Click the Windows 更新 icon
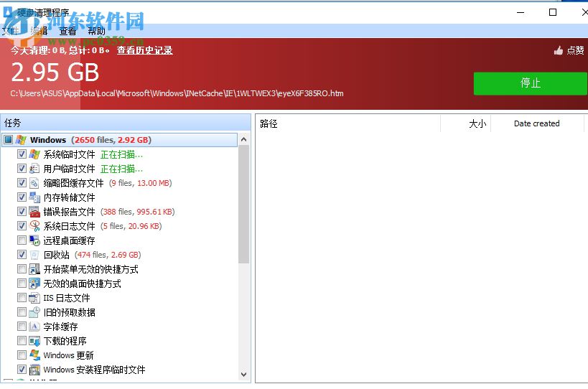The width and height of the screenshot is (588, 389). [x=34, y=355]
